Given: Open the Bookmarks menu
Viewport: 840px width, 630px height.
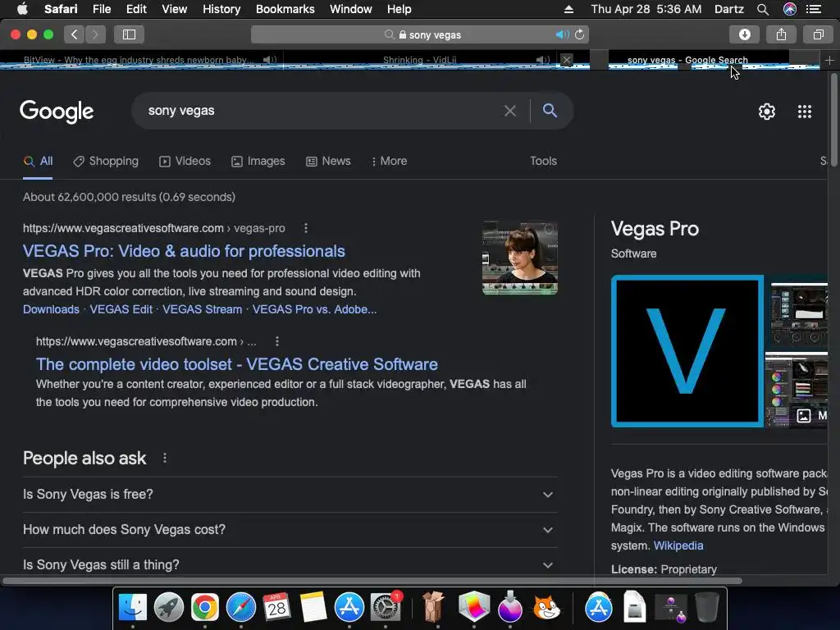Looking at the screenshot, I should [x=285, y=9].
